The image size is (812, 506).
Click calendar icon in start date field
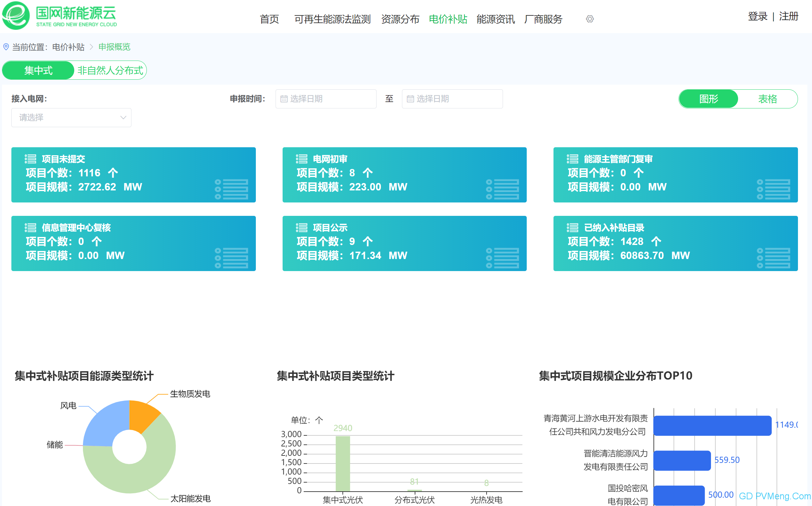[284, 99]
